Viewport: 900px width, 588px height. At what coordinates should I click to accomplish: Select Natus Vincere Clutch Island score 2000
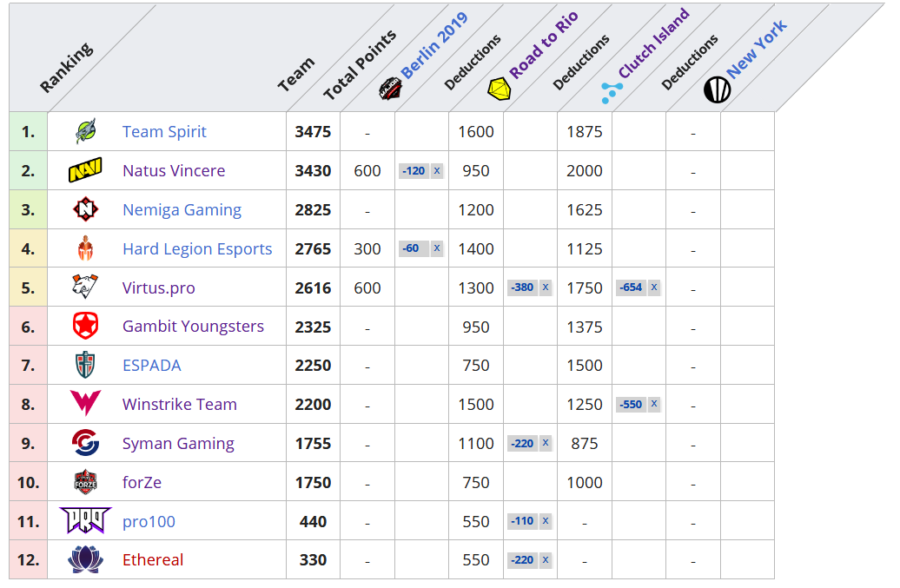585,171
